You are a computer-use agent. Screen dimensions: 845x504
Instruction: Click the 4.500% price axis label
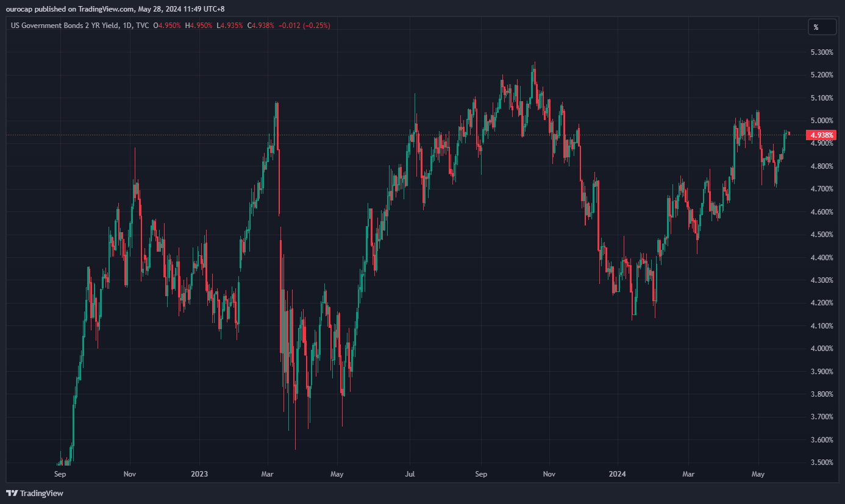pyautogui.click(x=821, y=235)
